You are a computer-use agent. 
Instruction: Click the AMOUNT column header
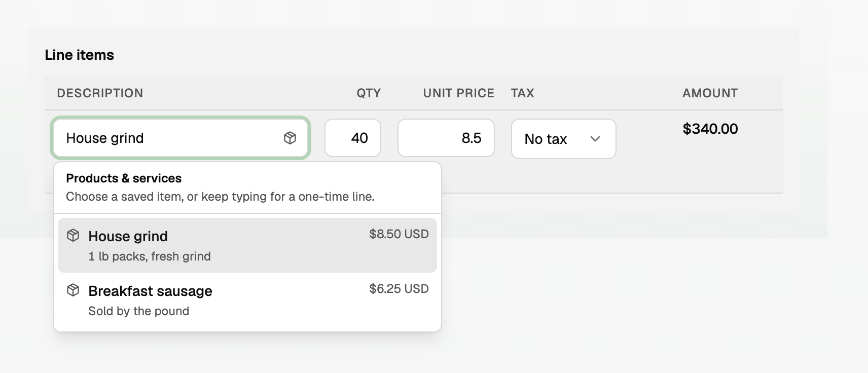[x=710, y=93]
